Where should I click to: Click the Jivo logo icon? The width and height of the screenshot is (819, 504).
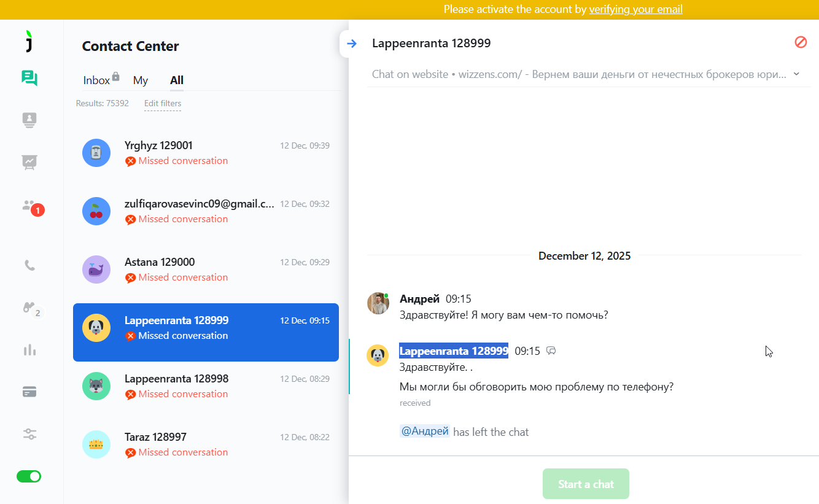point(29,41)
